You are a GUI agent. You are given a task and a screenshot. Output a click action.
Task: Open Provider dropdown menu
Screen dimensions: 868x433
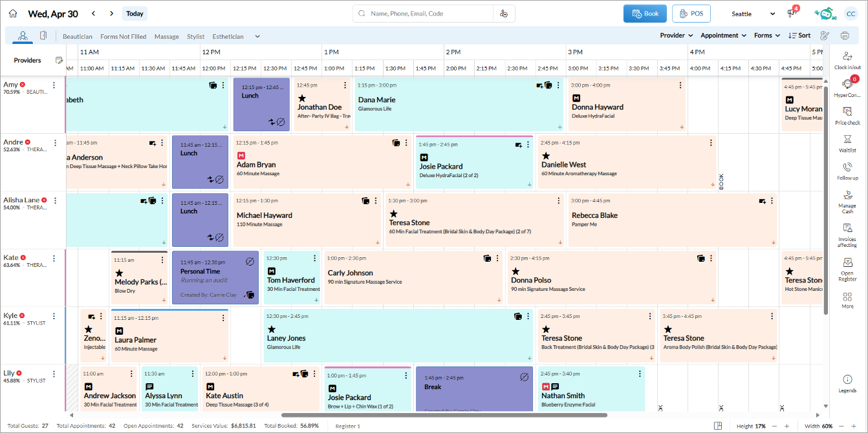pyautogui.click(x=676, y=36)
